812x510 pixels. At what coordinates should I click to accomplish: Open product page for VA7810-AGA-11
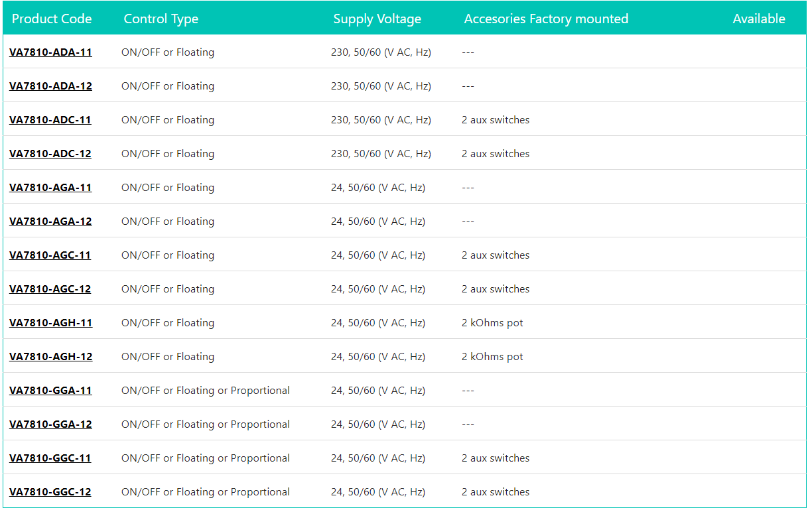[x=50, y=188]
